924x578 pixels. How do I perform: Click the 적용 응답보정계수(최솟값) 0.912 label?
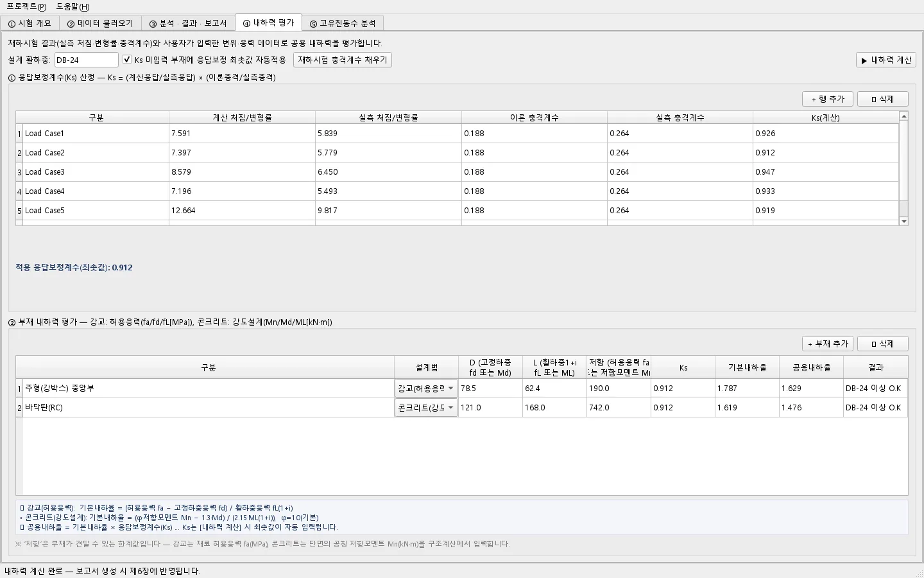pyautogui.click(x=74, y=268)
